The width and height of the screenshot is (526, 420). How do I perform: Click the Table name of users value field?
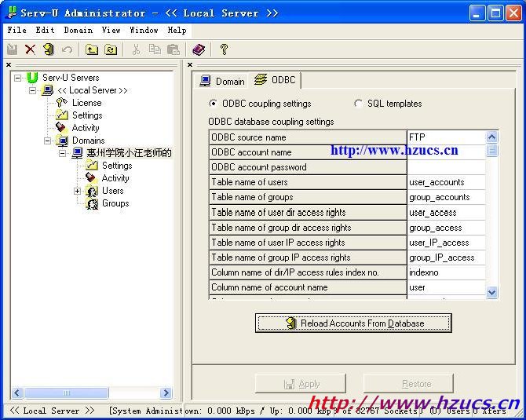click(x=446, y=182)
